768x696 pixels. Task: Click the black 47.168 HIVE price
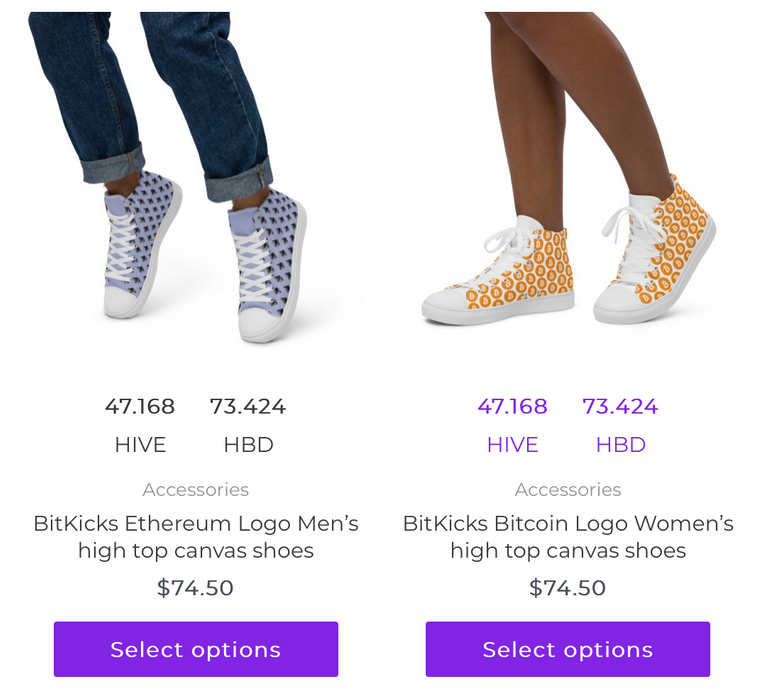(x=140, y=407)
